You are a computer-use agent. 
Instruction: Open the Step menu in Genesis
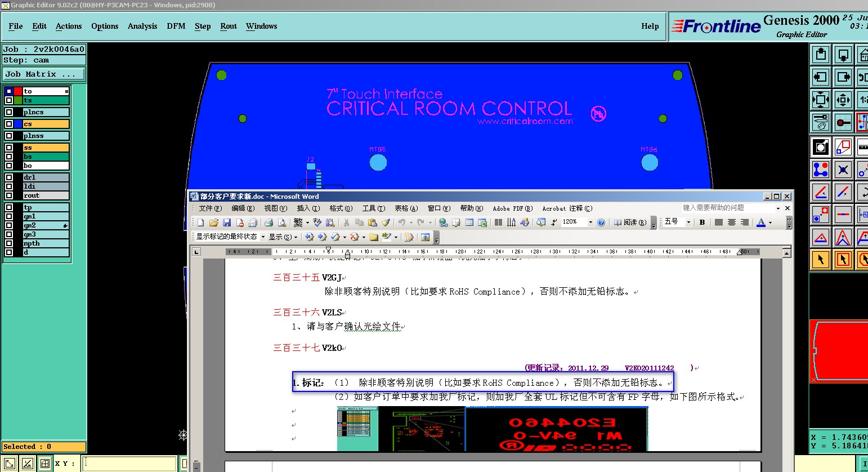coord(203,26)
